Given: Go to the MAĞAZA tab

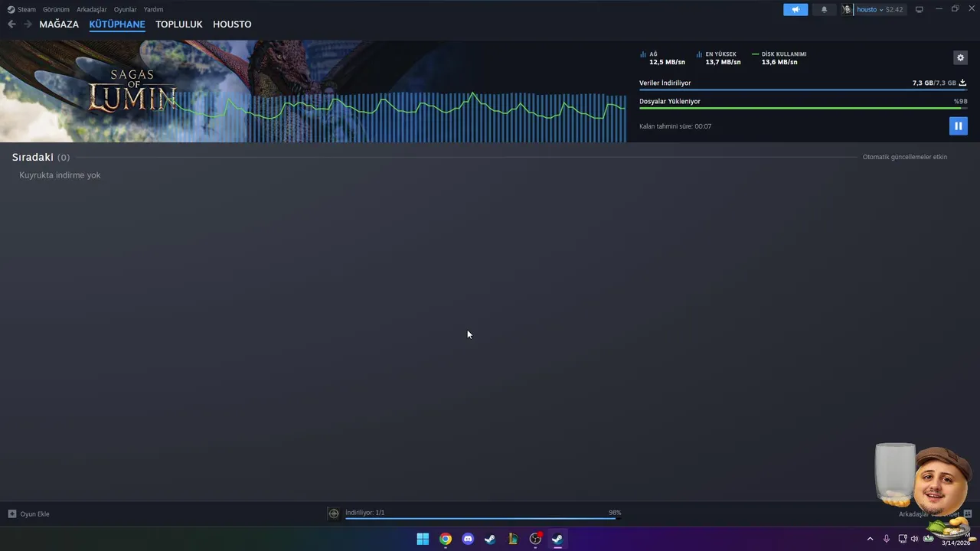Looking at the screenshot, I should [x=59, y=24].
